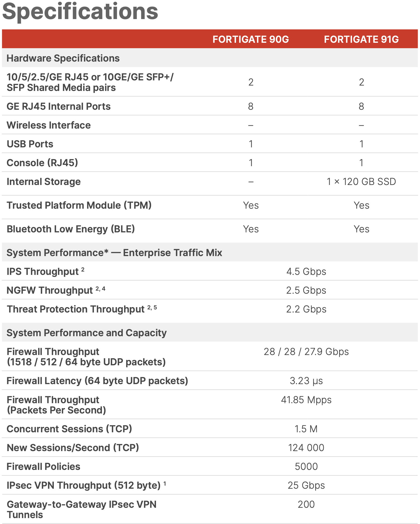Click the Firewall Policies 5000 value
This screenshot has height=524, width=420.
(306, 467)
